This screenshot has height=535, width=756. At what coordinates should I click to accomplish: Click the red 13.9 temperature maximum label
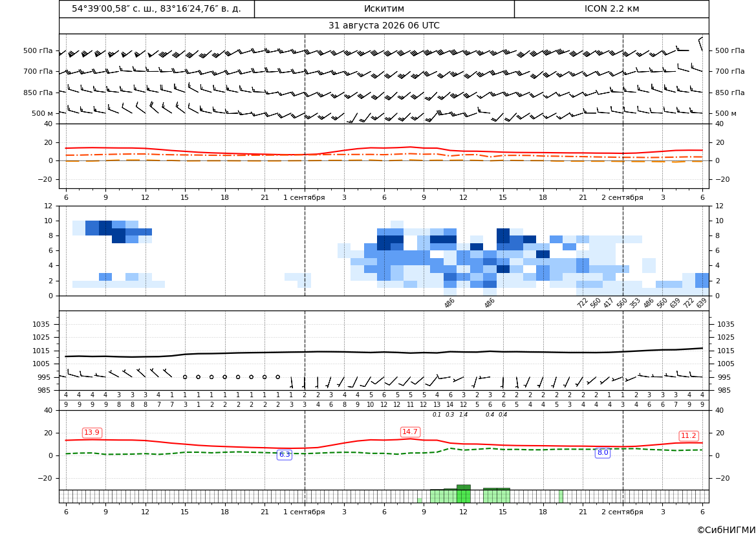click(92, 433)
